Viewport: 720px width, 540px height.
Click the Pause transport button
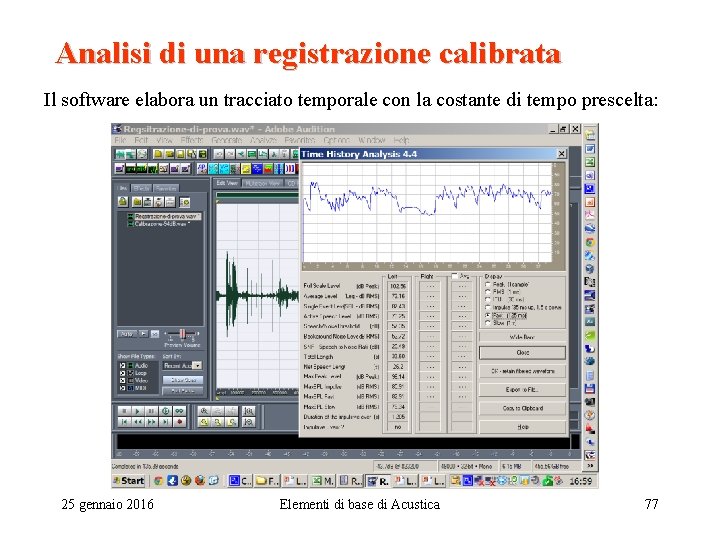click(x=151, y=411)
